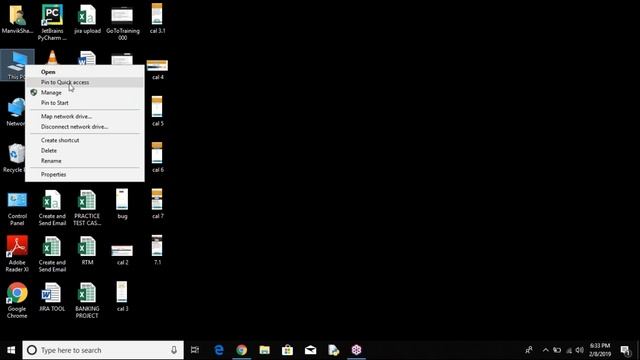
Task: Select the Control Panel desktop icon
Action: tap(17, 208)
